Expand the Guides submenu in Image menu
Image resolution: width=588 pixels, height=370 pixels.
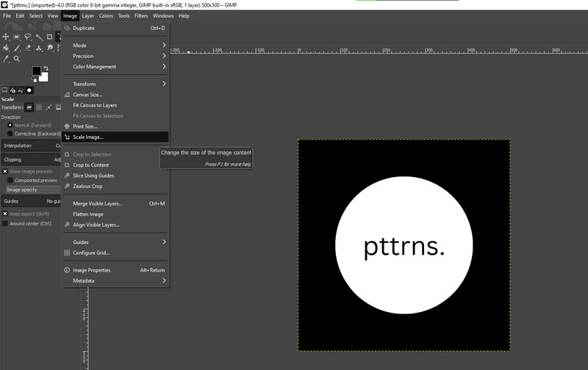coord(115,242)
